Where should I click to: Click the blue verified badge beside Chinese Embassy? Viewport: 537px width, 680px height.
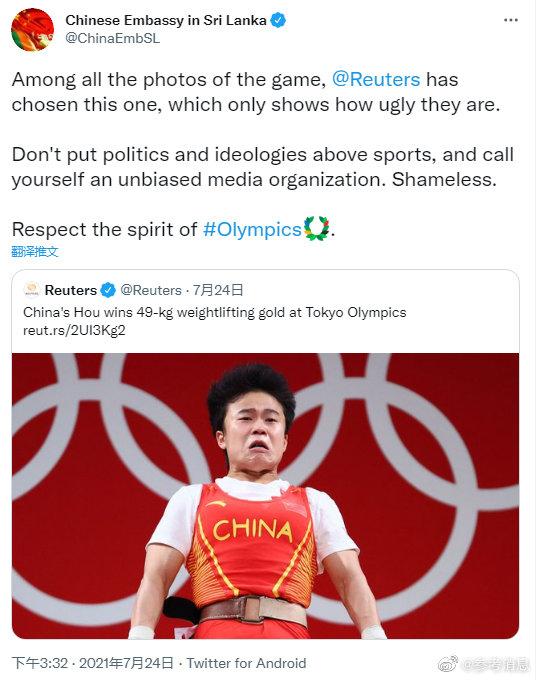(x=278, y=20)
